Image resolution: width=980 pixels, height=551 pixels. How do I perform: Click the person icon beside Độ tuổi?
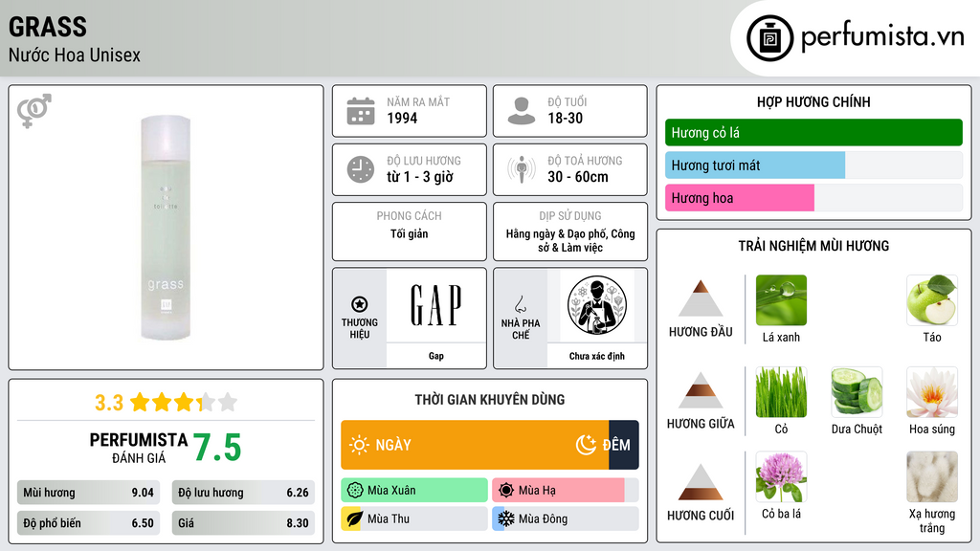(522, 111)
